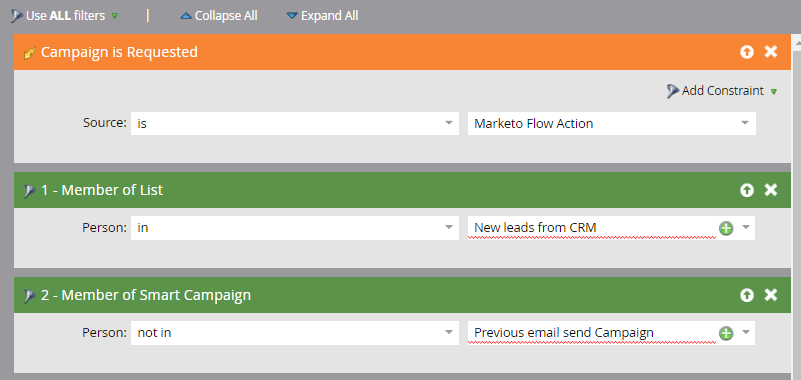Image resolution: width=801 pixels, height=380 pixels.
Task: Collapse All filter panels
Action: click(x=219, y=16)
